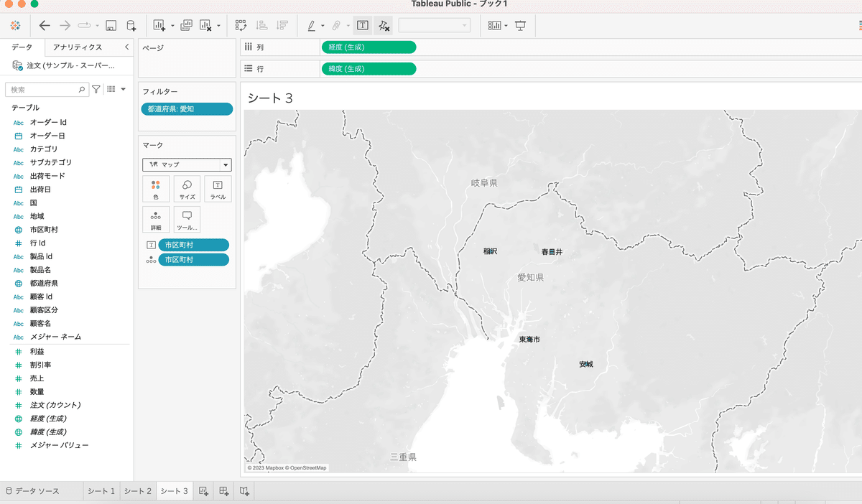862x504 pixels.
Task: Click the Redo forward arrow
Action: click(x=65, y=25)
